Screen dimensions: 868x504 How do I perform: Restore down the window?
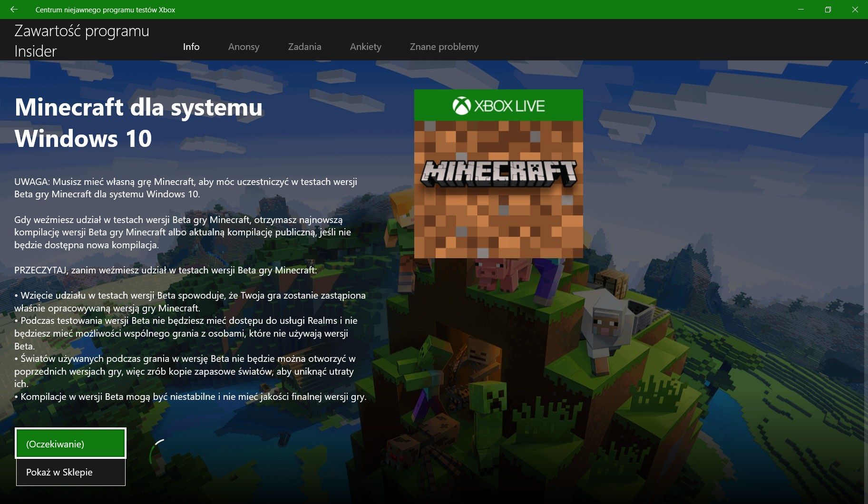[x=828, y=10]
